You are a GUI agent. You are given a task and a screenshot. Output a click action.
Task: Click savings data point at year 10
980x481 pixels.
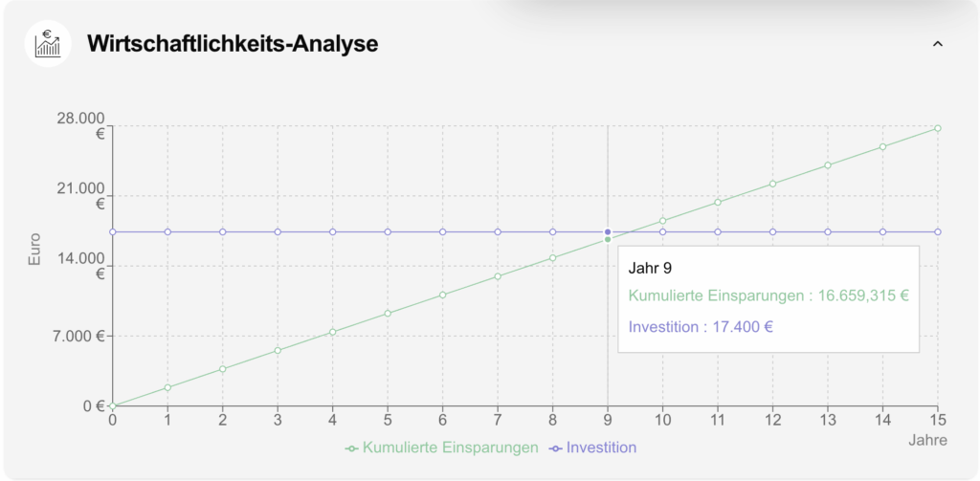662,221
